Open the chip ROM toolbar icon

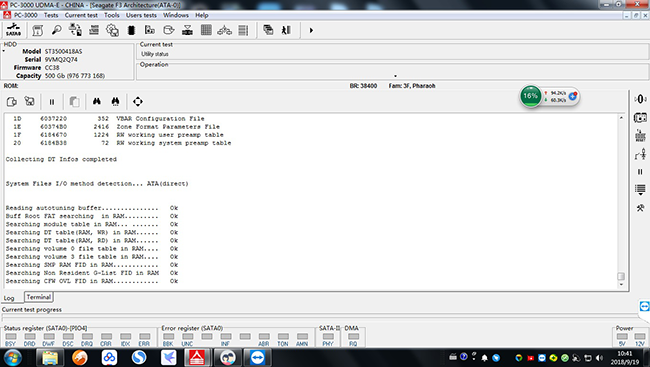pos(131,30)
